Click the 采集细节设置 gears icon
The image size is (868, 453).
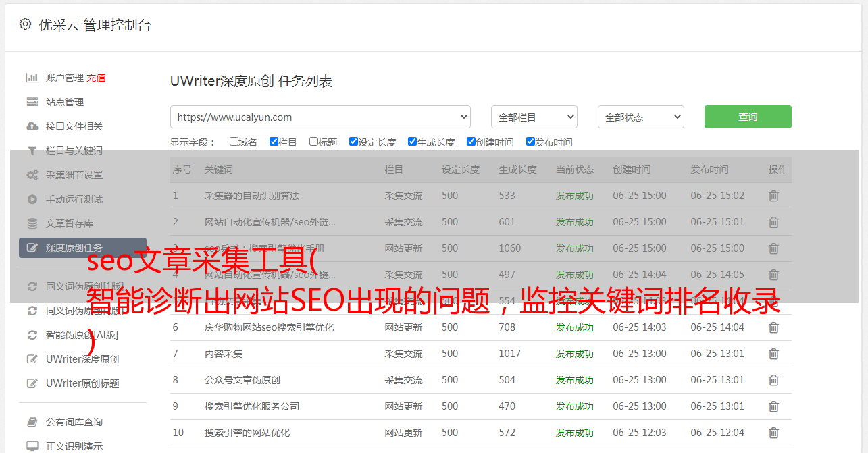(x=32, y=175)
